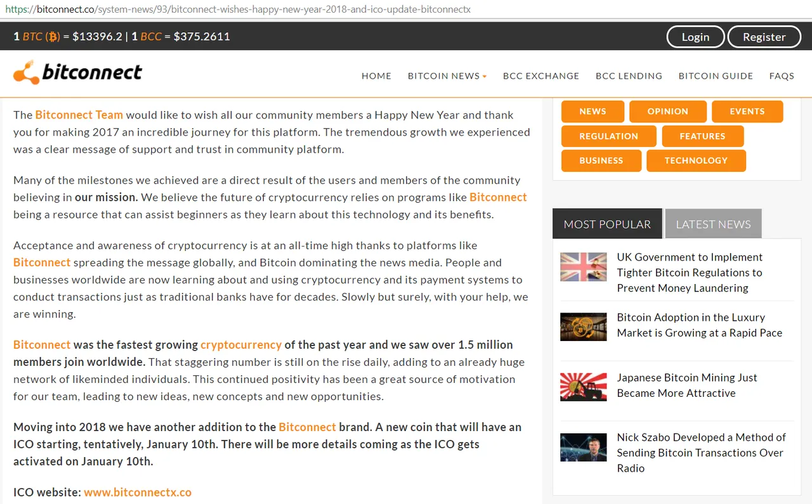This screenshot has width=812, height=504.
Task: Switch to the Latest News tab
Action: pos(713,224)
